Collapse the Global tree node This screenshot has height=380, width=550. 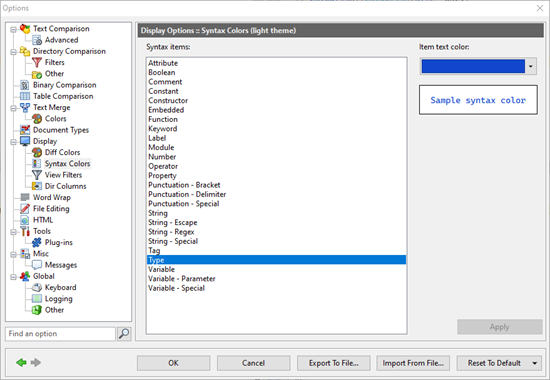pos(13,277)
